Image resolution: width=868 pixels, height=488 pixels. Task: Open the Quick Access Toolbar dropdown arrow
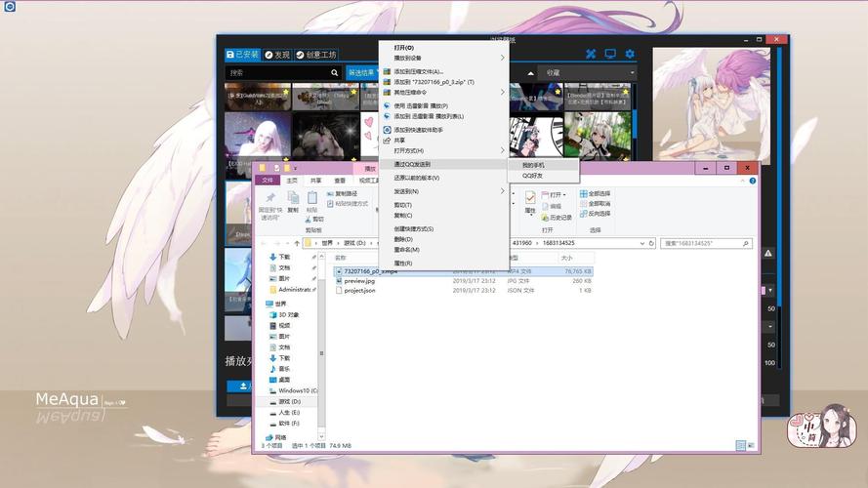[x=296, y=168]
